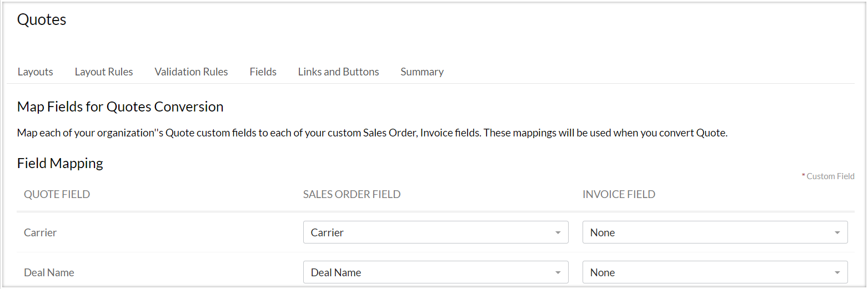Go to the Validation Rules tab
Viewport: 868px width, 289px height.
(191, 72)
